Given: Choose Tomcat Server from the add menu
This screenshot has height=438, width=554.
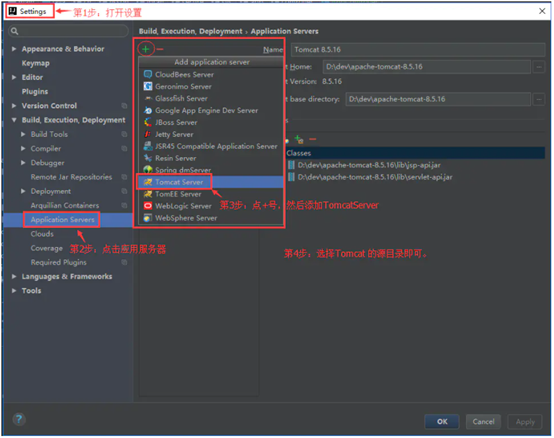Looking at the screenshot, I should [211, 182].
